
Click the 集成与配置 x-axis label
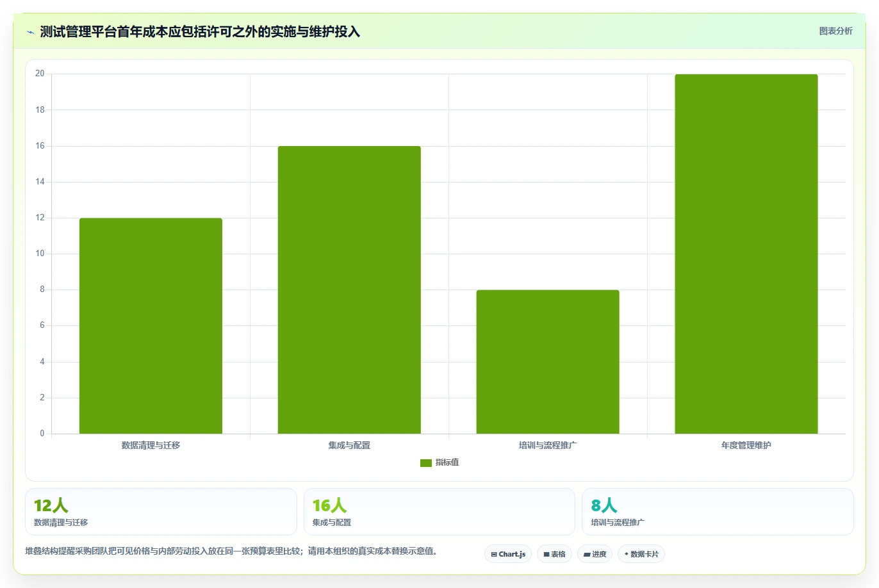[349, 445]
